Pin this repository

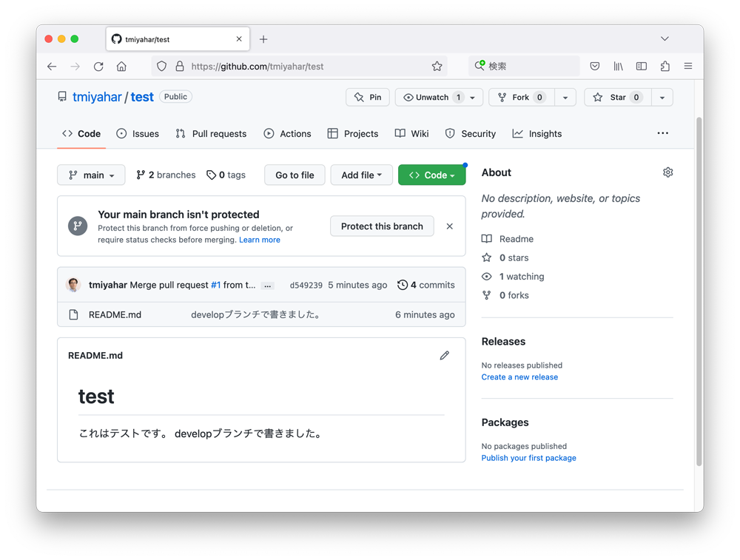click(x=368, y=97)
